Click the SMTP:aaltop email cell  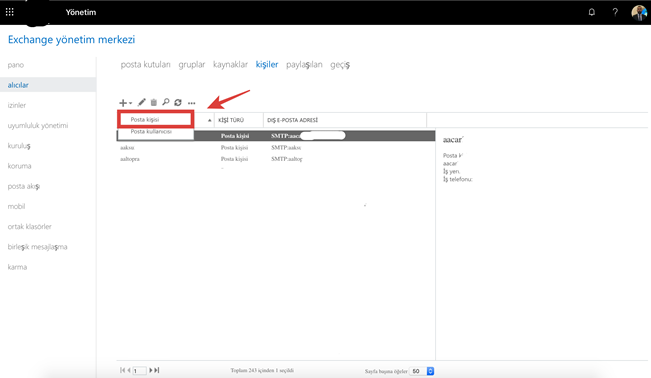287,159
